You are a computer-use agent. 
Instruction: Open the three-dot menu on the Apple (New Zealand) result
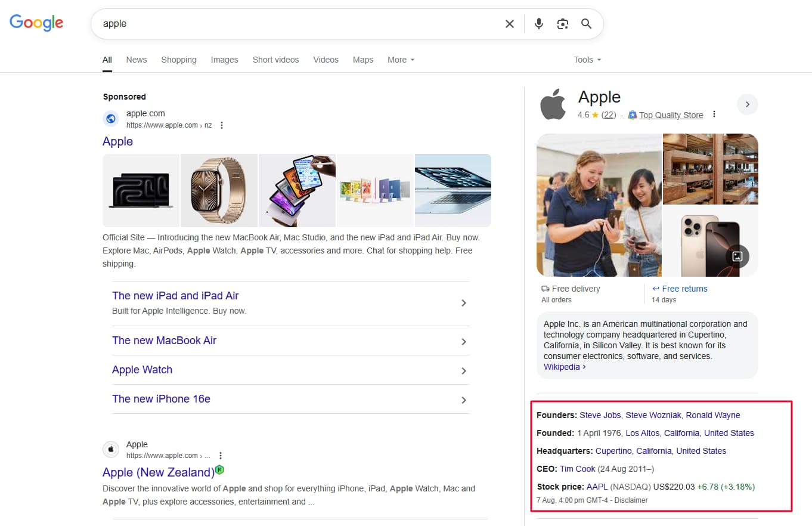221,455
